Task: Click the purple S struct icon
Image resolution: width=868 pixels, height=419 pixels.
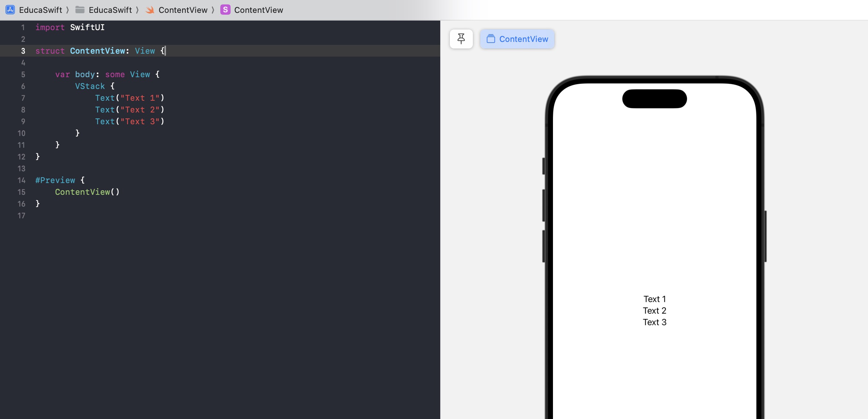Action: tap(225, 10)
